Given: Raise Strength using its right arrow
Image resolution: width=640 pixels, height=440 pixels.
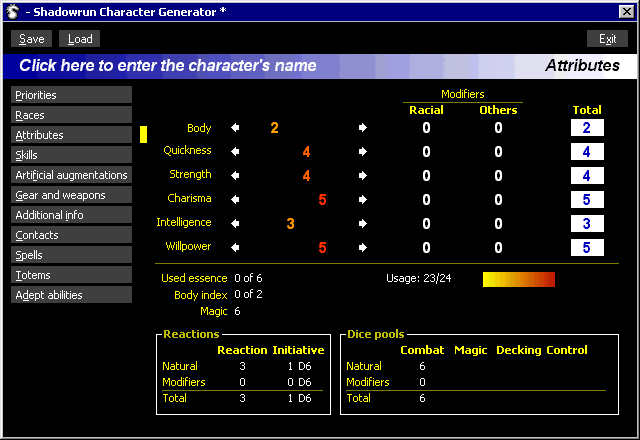Looking at the screenshot, I should click(x=362, y=176).
